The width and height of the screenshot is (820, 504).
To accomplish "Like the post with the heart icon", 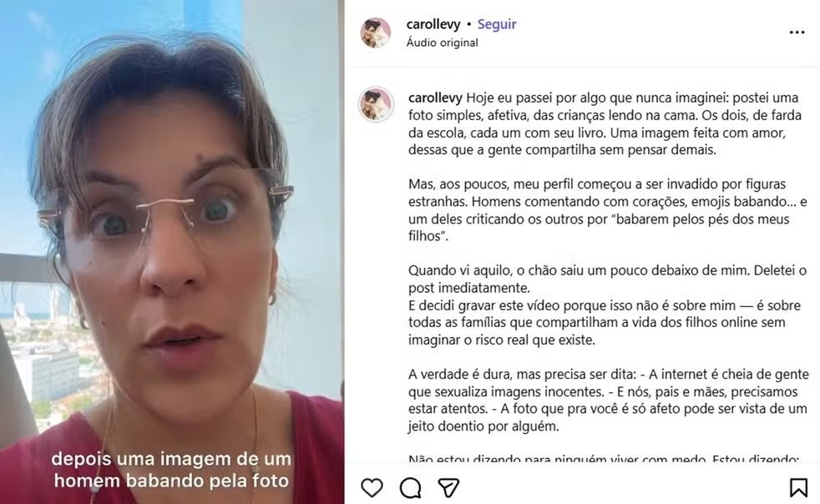I will tap(372, 487).
